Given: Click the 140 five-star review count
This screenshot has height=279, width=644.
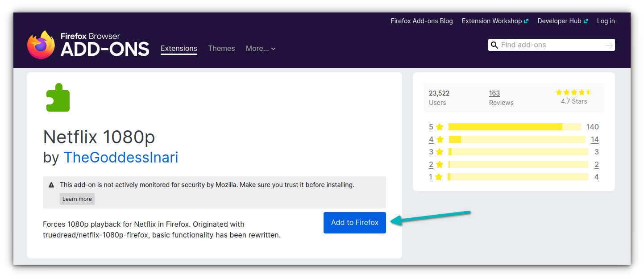Looking at the screenshot, I should tap(593, 127).
